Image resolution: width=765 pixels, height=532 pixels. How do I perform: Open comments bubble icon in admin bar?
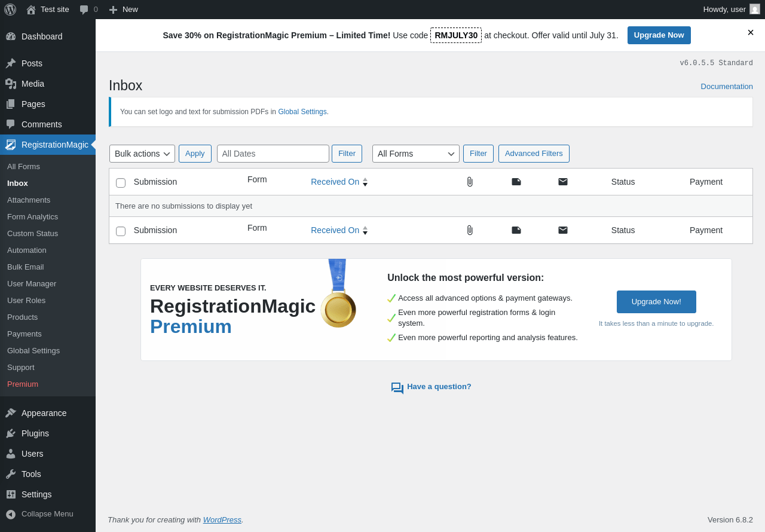pos(84,10)
